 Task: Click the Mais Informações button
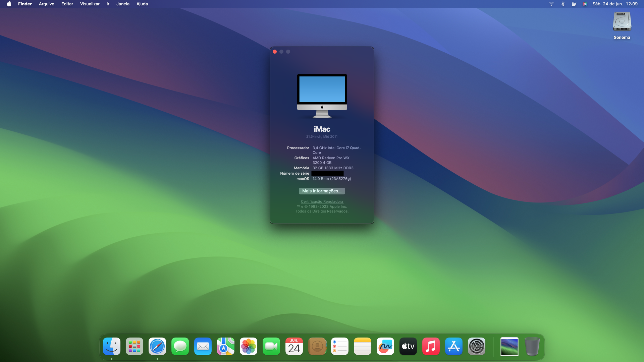(322, 191)
